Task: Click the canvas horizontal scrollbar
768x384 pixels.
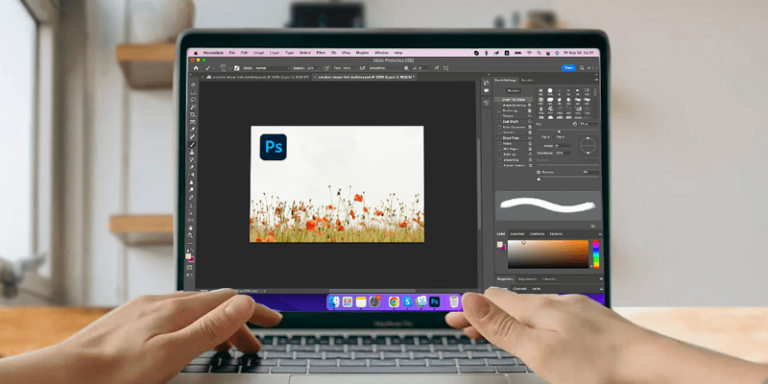Action: click(372, 290)
